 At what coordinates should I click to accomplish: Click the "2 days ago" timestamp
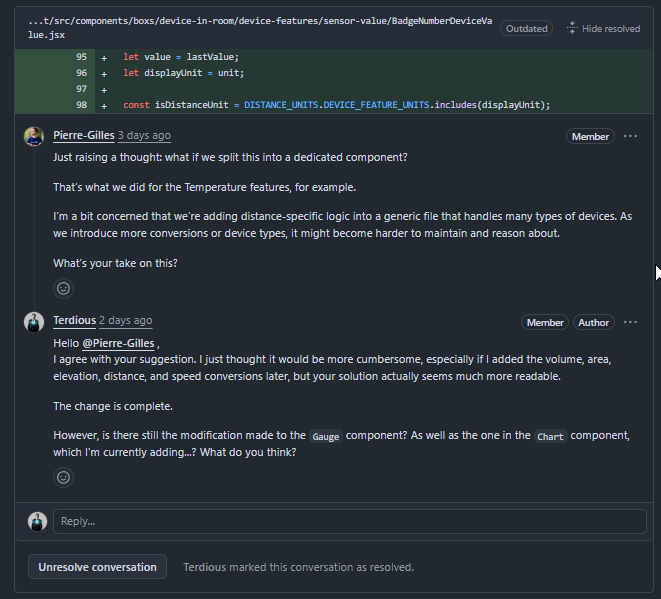[125, 321]
